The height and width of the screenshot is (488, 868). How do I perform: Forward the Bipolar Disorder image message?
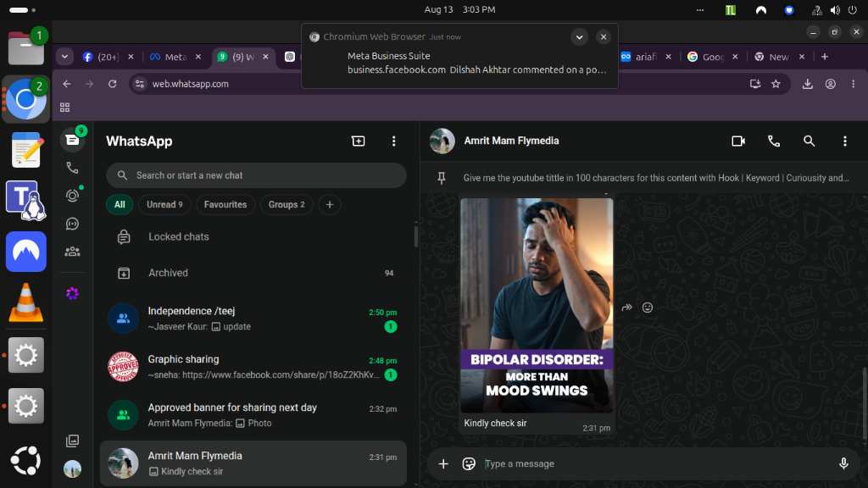coord(626,308)
